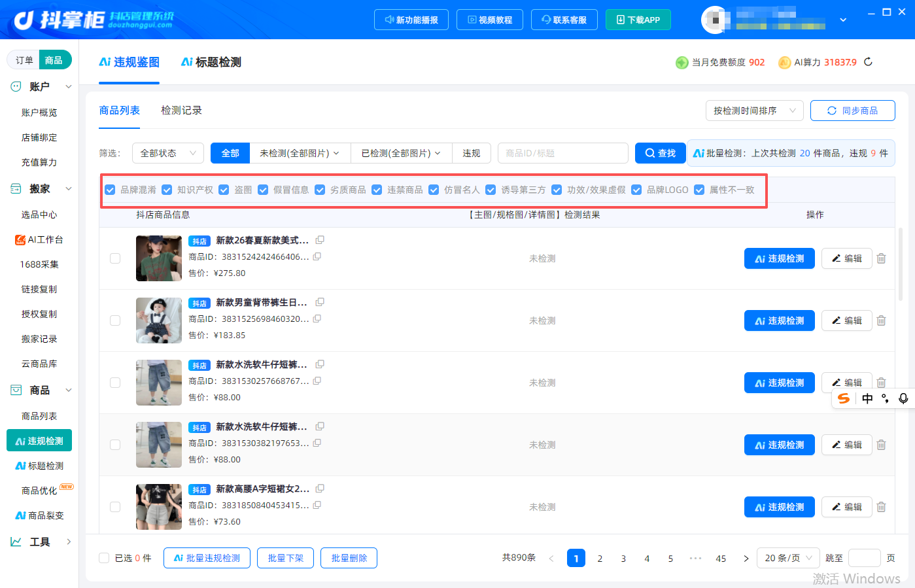Click the product list vertical scrollbar
The width and height of the screenshot is (915, 588).
coord(901,264)
